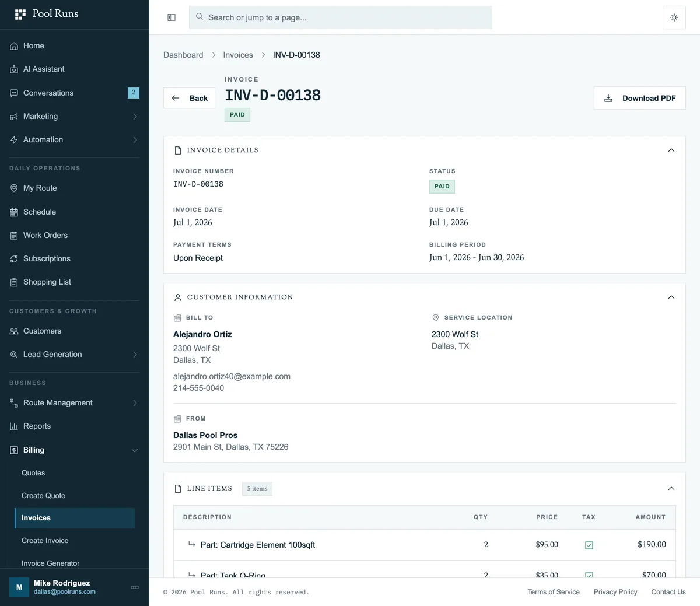Expand the Lead Generation submenu chevron
This screenshot has height=606, width=700.
point(135,355)
